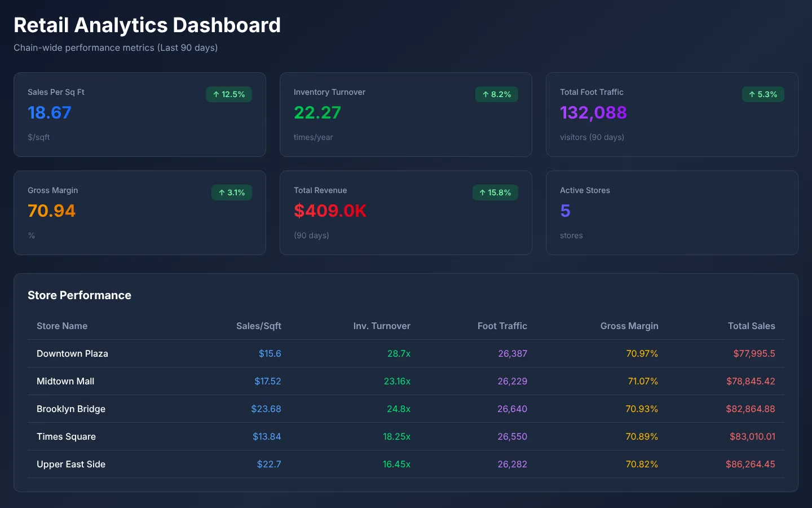This screenshot has height=508, width=812.
Task: Click the 16.45x inventory turnover cell
Action: (x=396, y=464)
